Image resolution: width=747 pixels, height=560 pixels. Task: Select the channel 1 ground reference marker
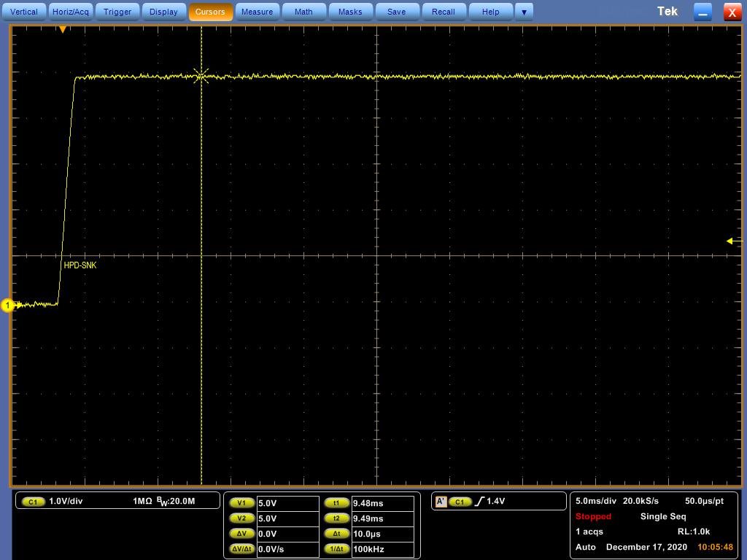(x=7, y=306)
